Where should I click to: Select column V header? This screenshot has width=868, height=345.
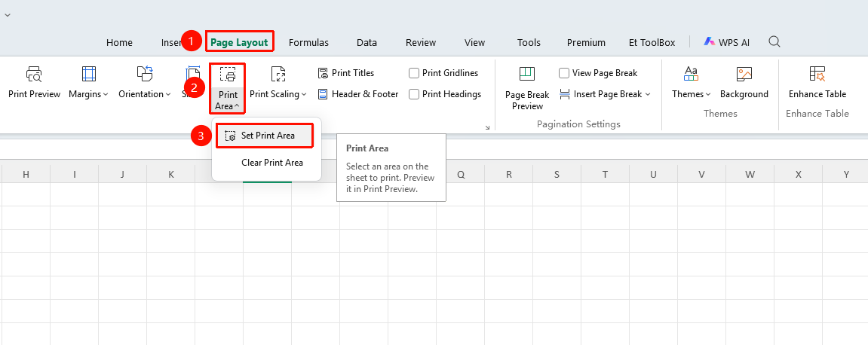(x=701, y=174)
